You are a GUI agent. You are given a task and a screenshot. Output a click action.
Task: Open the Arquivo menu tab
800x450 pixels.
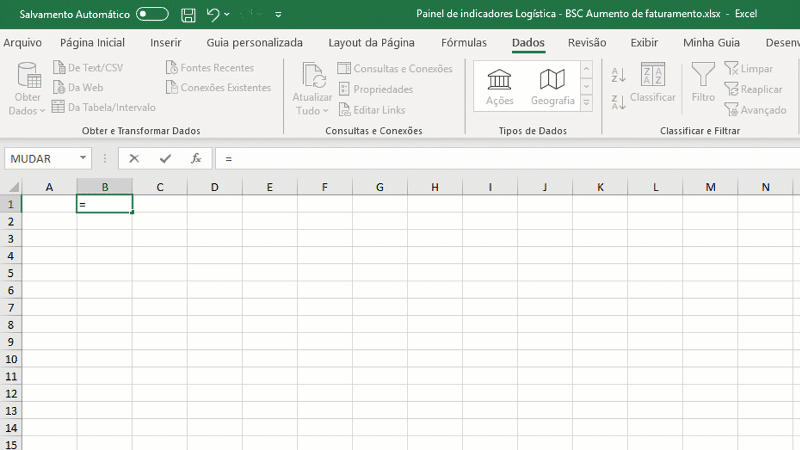point(23,43)
